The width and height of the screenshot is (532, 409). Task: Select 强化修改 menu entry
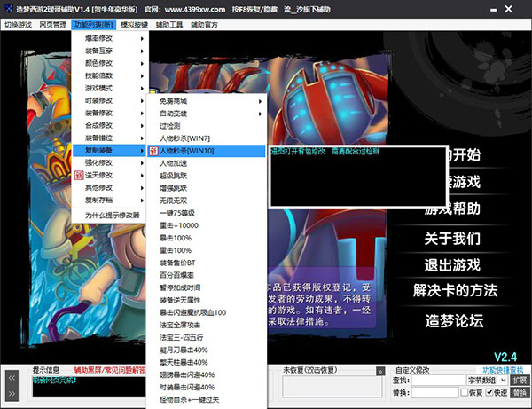108,163
